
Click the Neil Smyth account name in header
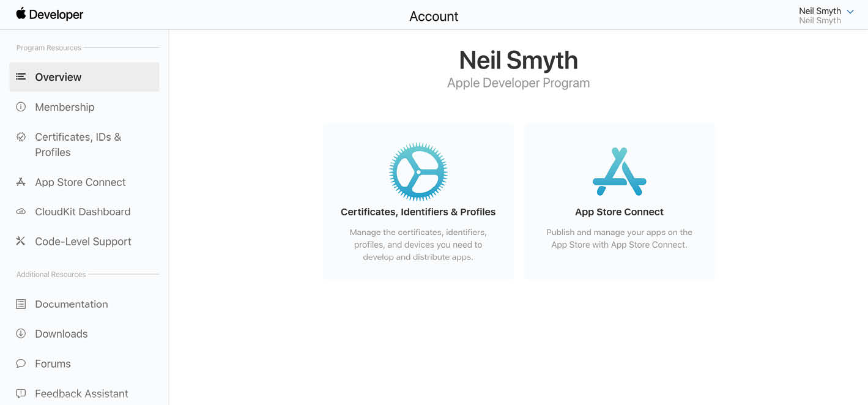point(820,11)
